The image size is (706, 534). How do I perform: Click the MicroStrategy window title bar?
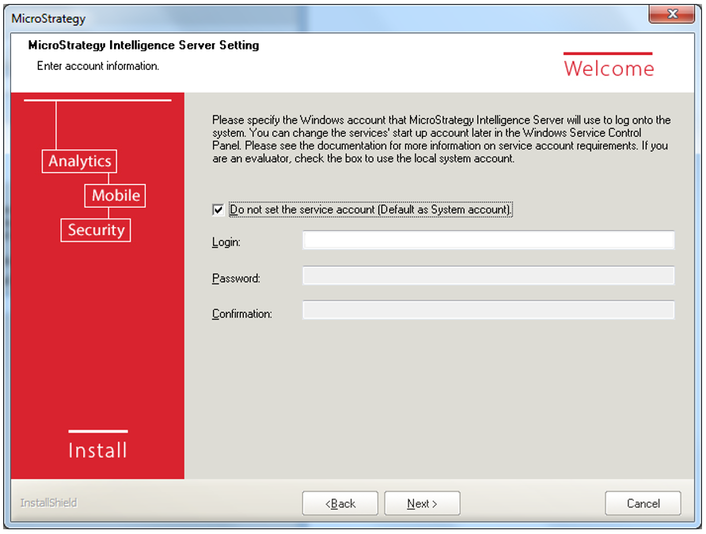coord(300,14)
